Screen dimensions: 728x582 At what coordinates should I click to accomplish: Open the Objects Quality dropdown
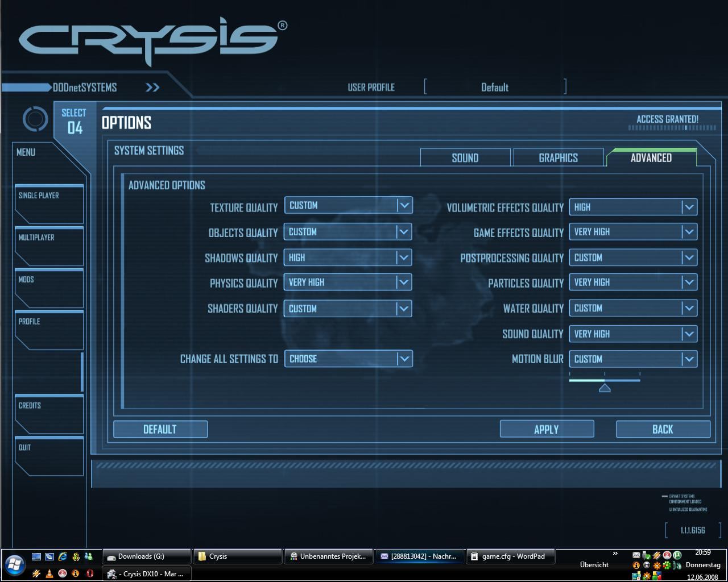(348, 232)
